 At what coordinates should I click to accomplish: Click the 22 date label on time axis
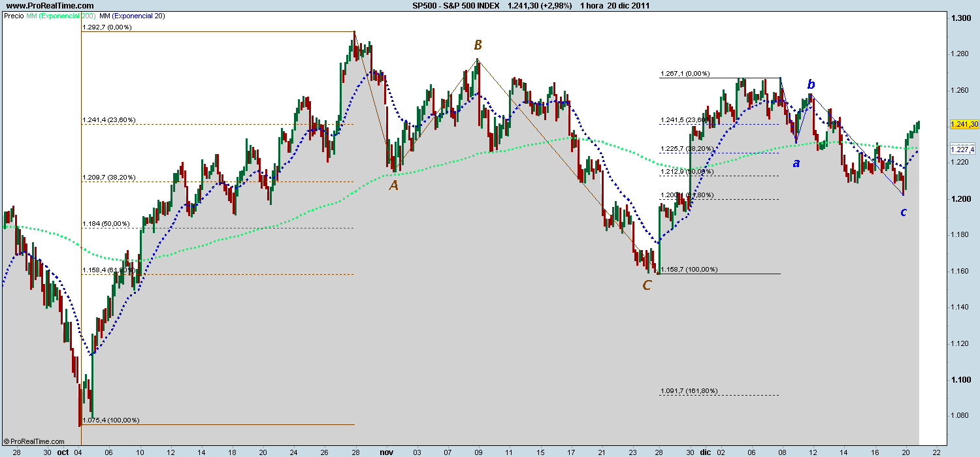(936, 452)
